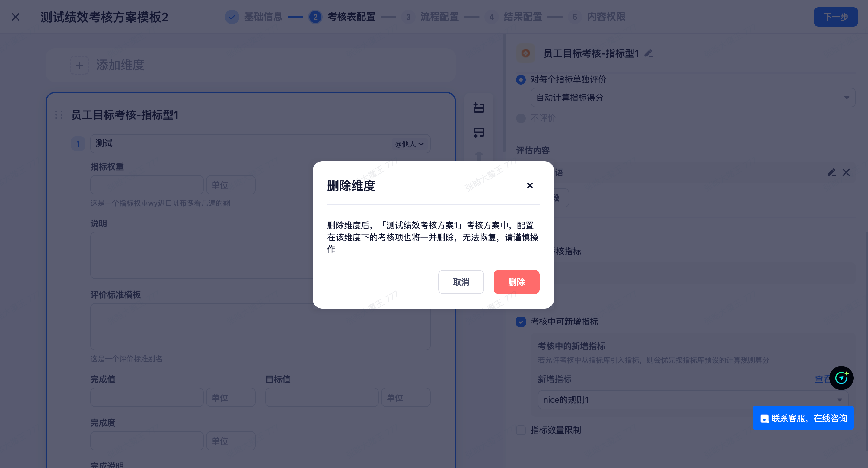This screenshot has height=468, width=868.
Task: Click edit pencil icon in 评估内容 row
Action: tap(831, 173)
